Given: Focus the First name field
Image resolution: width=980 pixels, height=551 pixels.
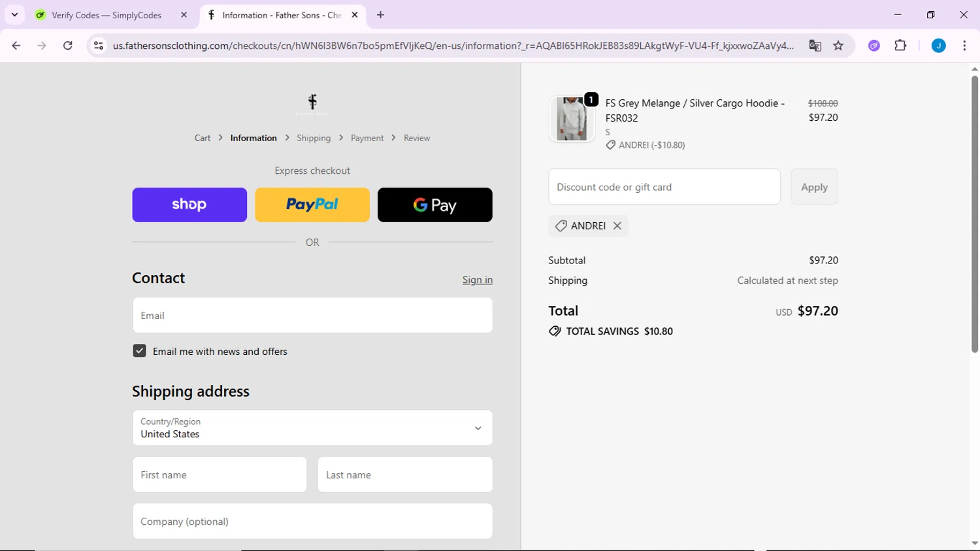Looking at the screenshot, I should coord(220,475).
